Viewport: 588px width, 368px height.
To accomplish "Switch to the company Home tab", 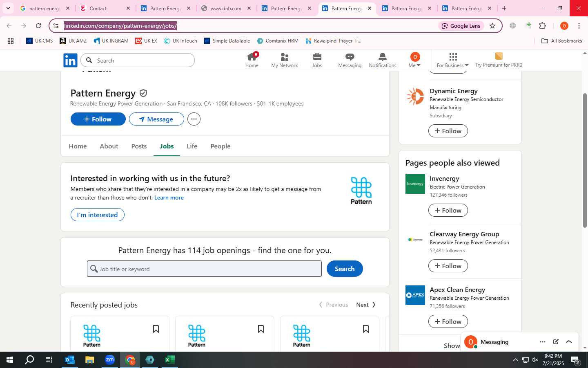I will point(78,146).
